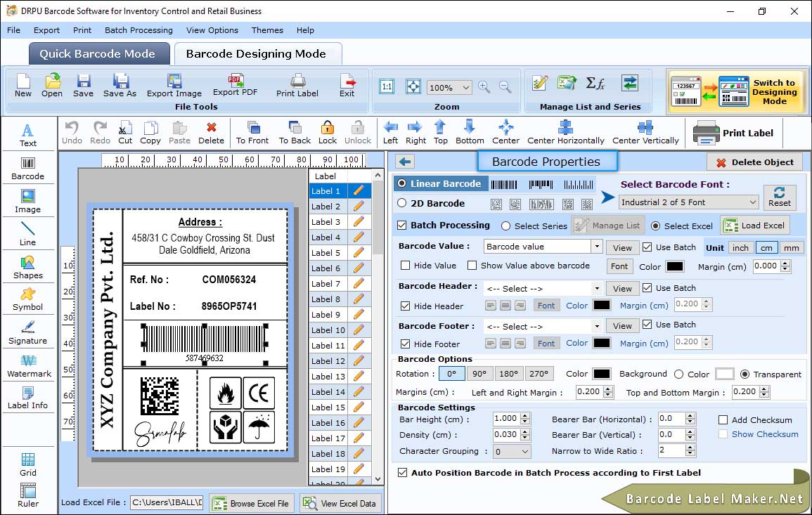Open Barcode Options color swatch
Screen dimensions: 812x515
point(601,374)
